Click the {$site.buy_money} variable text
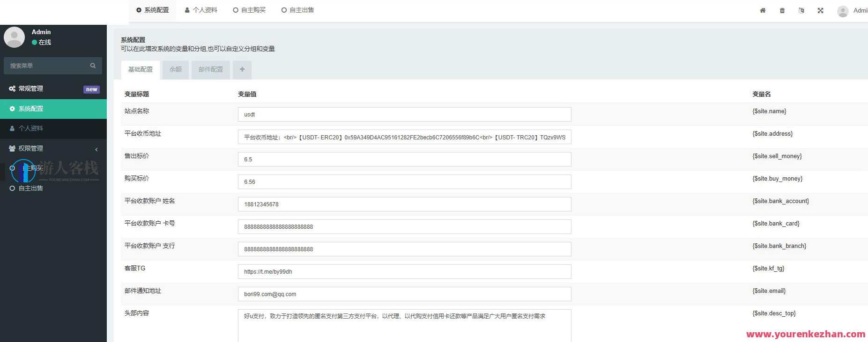This screenshot has height=342, width=868. point(778,179)
